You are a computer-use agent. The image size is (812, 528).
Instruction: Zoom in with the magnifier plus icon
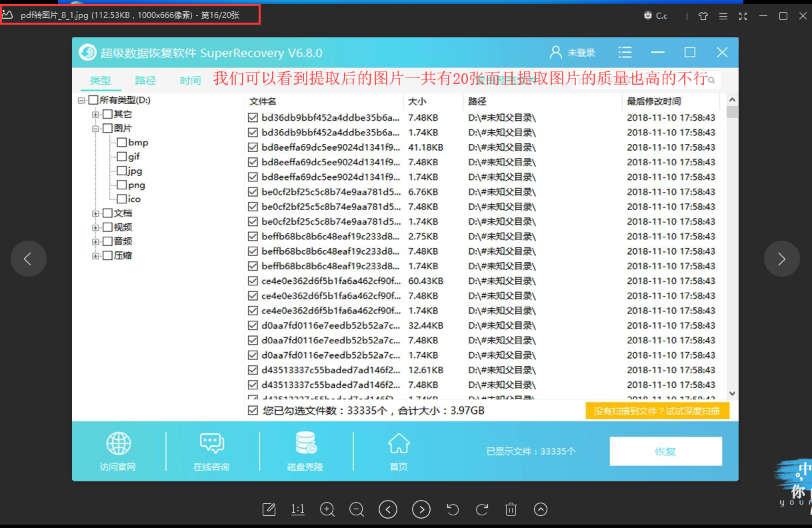point(327,510)
